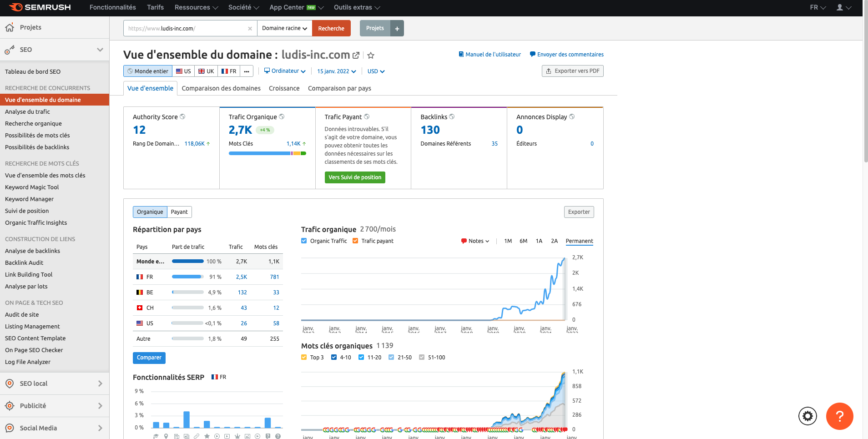
Task: Click the Vers Suivi de position button
Action: click(355, 177)
